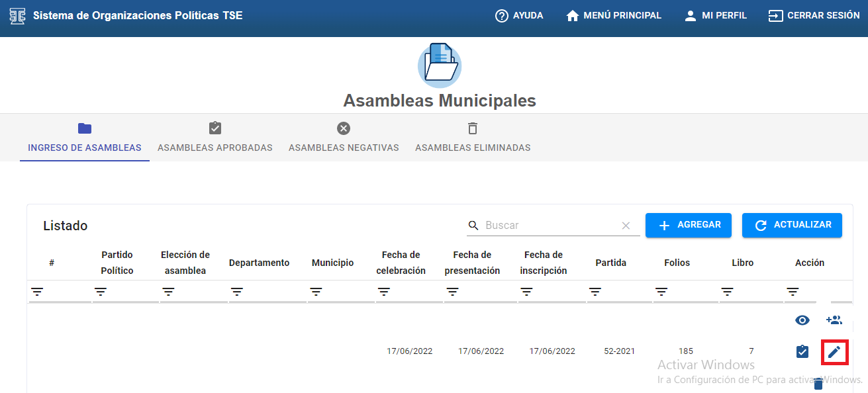Edit the row with the pencil icon

pos(835,351)
